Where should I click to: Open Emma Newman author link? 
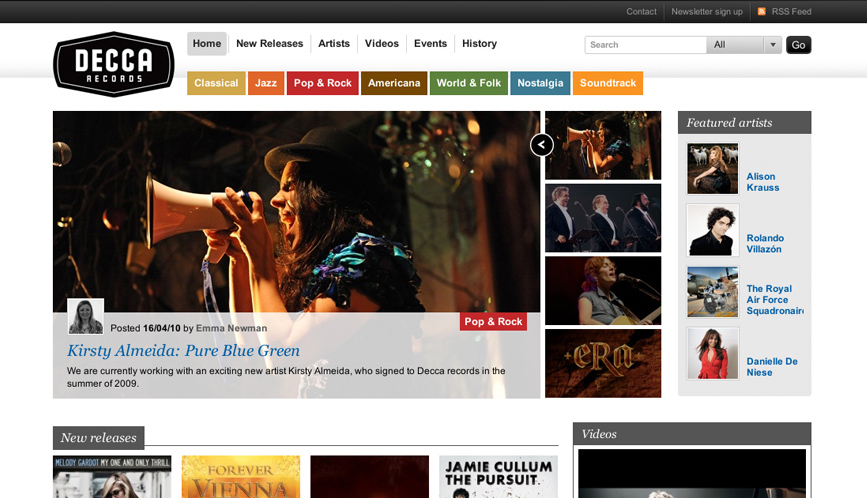point(231,328)
